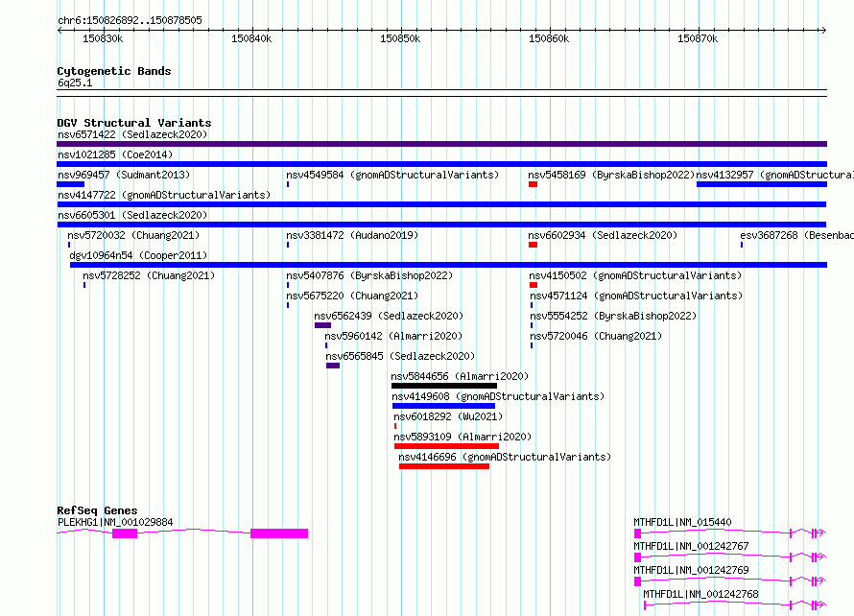854x616 pixels.
Task: Open nsv4149608 gnomAD variant label
Action: point(498,396)
